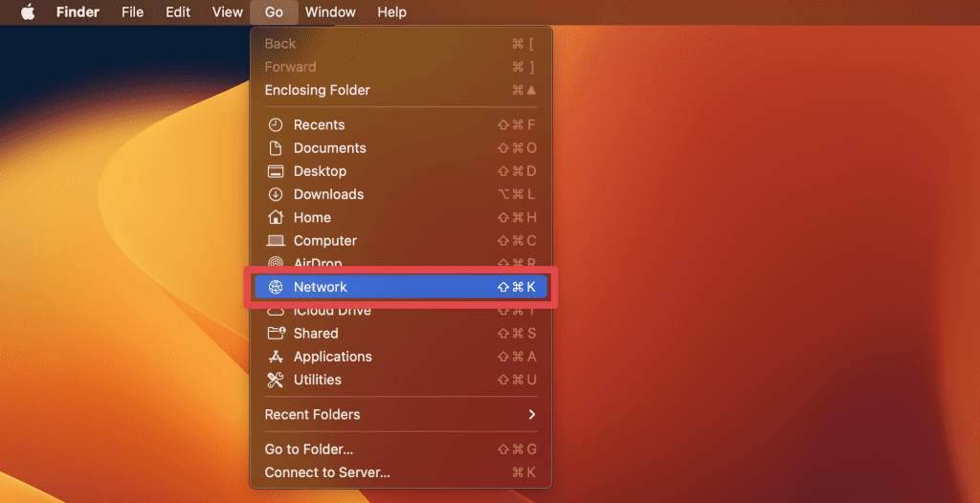The height and width of the screenshot is (503, 980).
Task: Close the open Go menu
Action: click(274, 11)
